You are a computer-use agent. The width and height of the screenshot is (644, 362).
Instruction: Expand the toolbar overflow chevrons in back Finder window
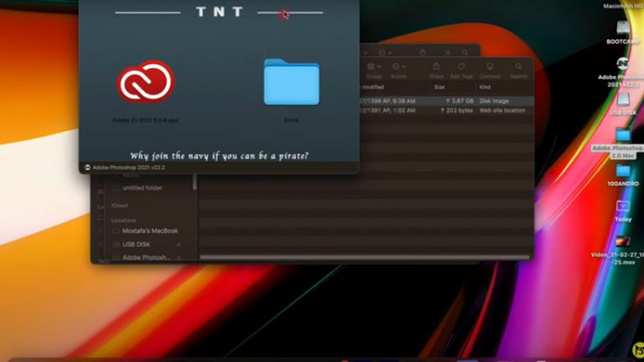[446, 52]
